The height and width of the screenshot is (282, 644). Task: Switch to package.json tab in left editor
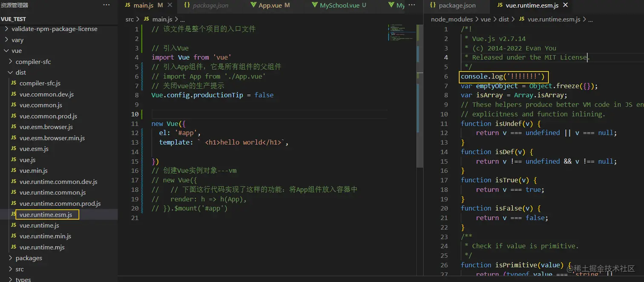coord(210,5)
